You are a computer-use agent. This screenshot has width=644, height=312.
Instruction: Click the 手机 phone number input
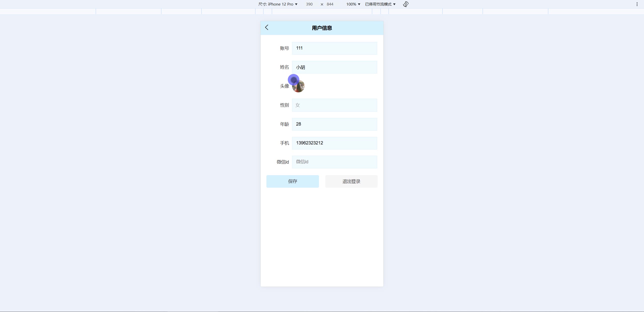pos(334,143)
